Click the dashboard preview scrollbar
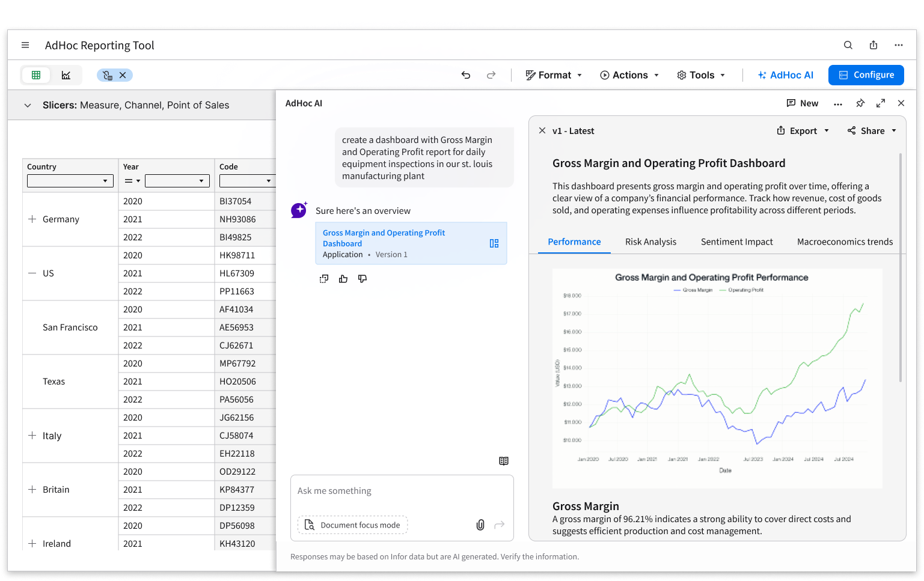The image size is (924, 581). 901,267
